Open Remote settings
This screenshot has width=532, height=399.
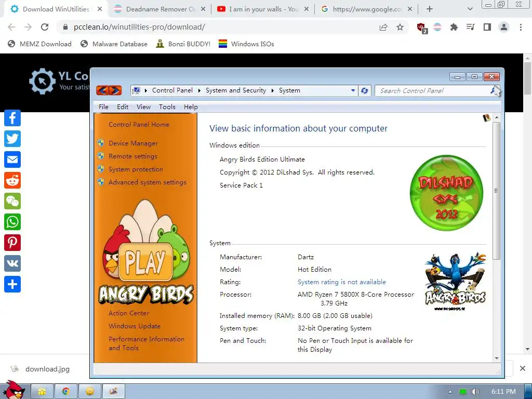point(132,156)
